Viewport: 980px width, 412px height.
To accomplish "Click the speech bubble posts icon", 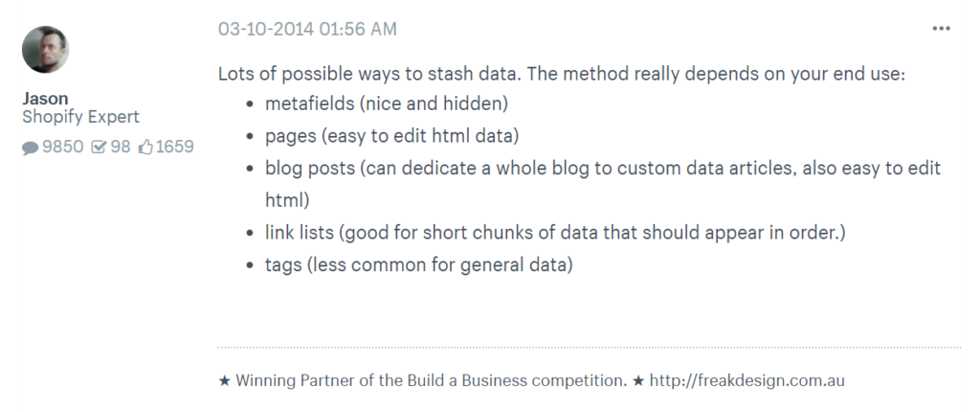I will pyautogui.click(x=30, y=148).
